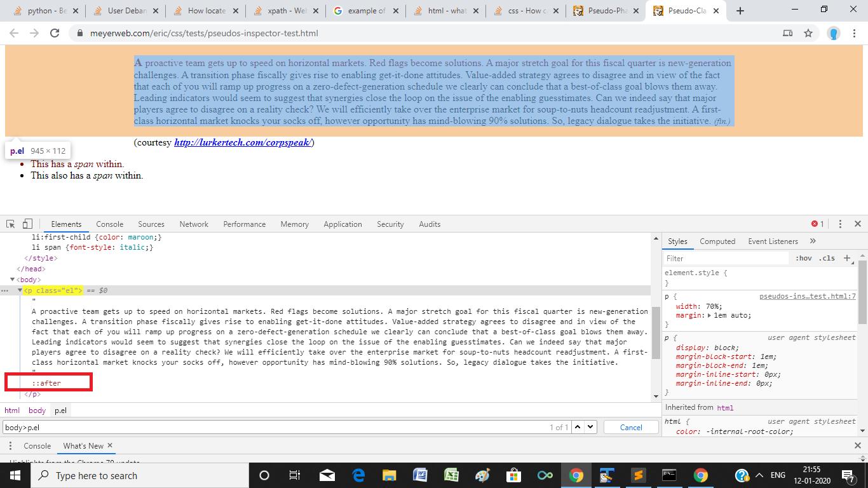
Task: Open the lurkertech.com/corpspeak link
Action: pos(242,142)
